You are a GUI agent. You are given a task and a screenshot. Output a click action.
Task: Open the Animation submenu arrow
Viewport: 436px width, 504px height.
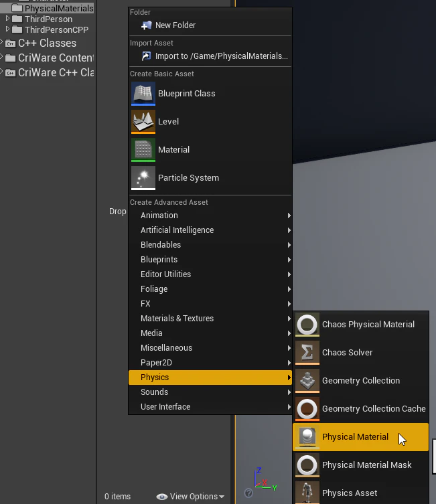coord(289,216)
